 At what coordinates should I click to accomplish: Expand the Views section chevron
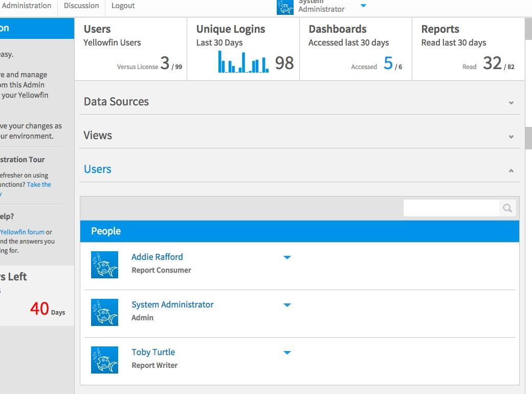click(511, 137)
